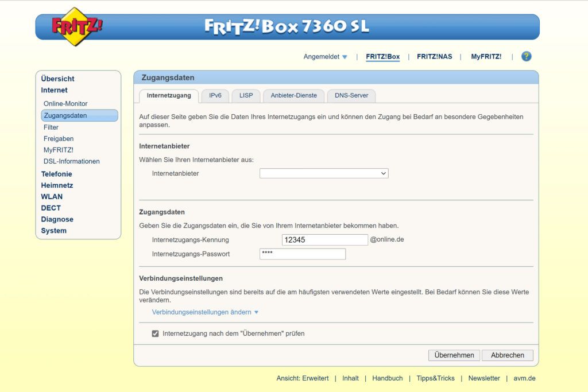Viewport: 588px width, 392px height.
Task: Open FRITZ!NAS from the top navigation
Action: 434,57
